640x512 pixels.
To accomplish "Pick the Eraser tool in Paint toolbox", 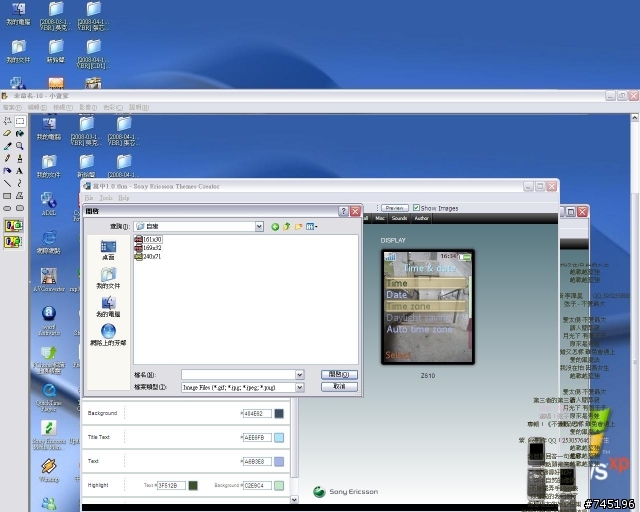I will click(7, 134).
